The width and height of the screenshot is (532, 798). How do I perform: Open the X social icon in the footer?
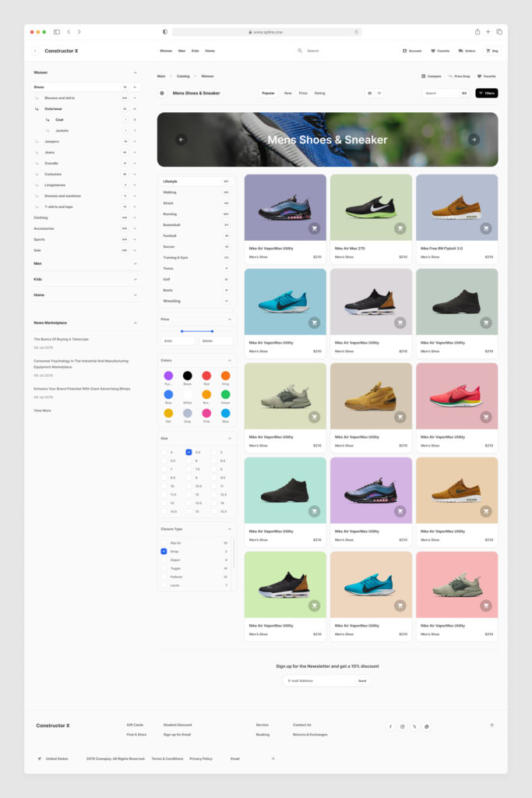414,726
